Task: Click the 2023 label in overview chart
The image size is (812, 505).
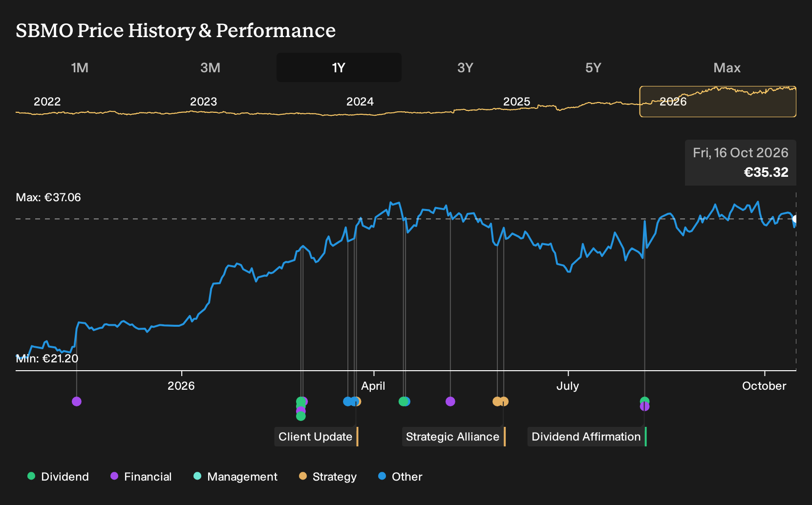Action: (204, 102)
